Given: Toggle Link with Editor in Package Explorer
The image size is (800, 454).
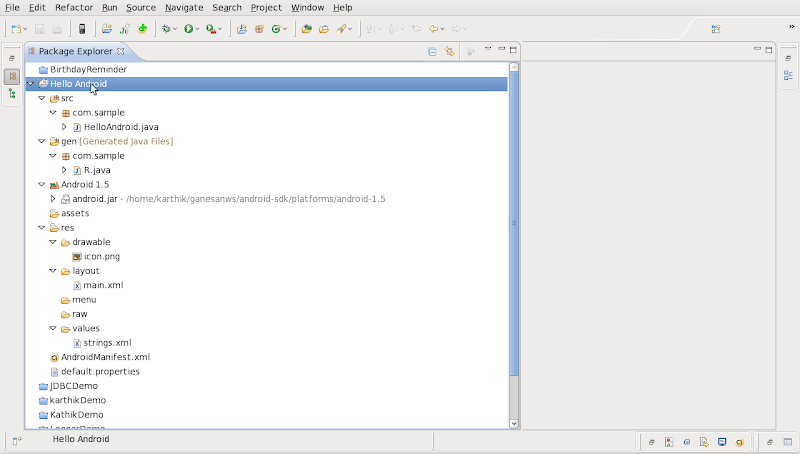Looking at the screenshot, I should (x=449, y=51).
